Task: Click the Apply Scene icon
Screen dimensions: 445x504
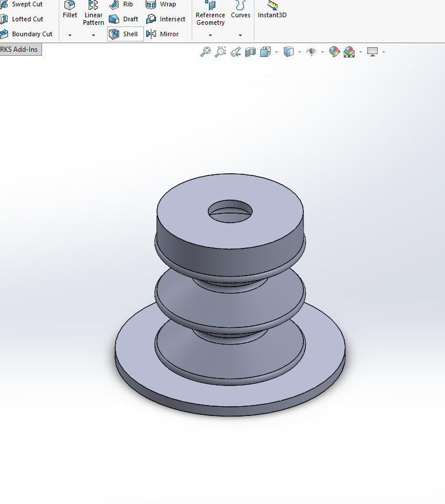Action: click(x=349, y=52)
